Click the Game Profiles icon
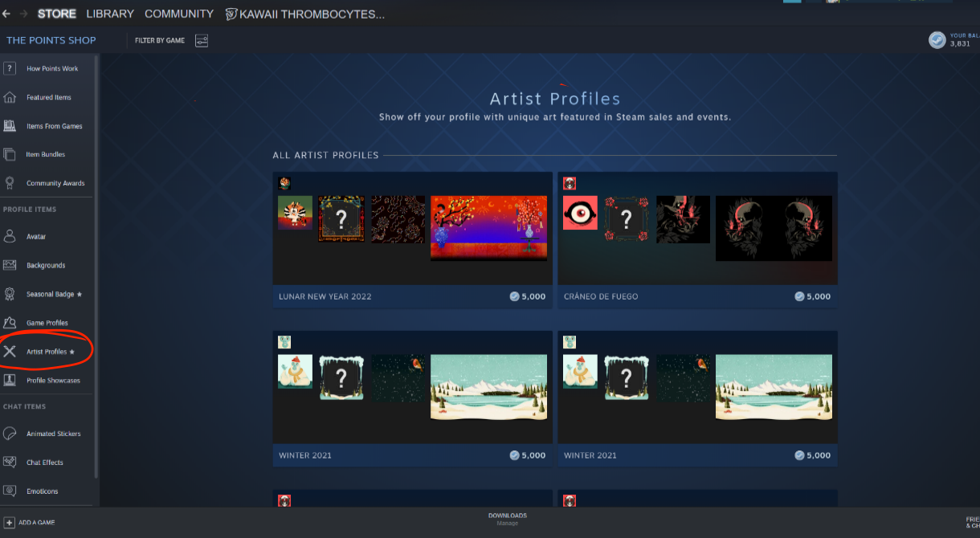 [x=10, y=323]
